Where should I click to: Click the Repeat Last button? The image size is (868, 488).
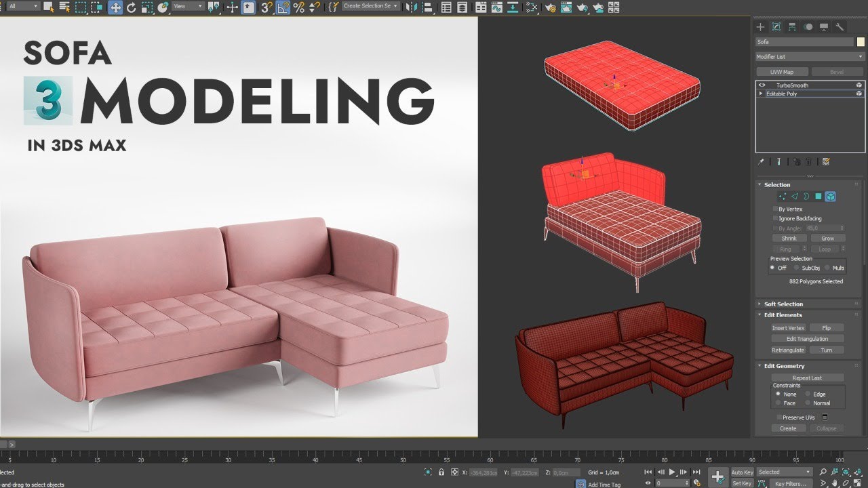click(808, 378)
